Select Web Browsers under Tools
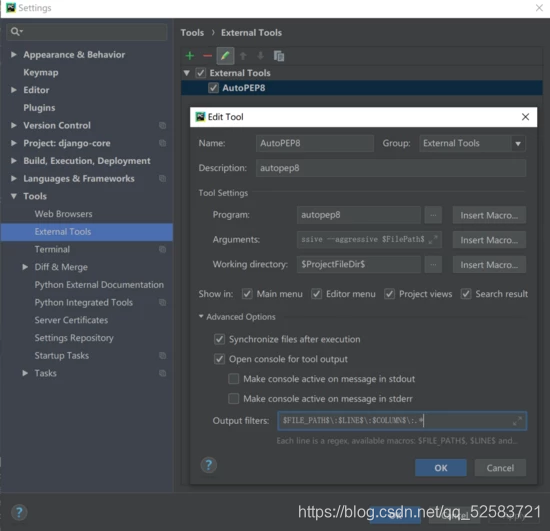The image size is (550, 531). [63, 214]
